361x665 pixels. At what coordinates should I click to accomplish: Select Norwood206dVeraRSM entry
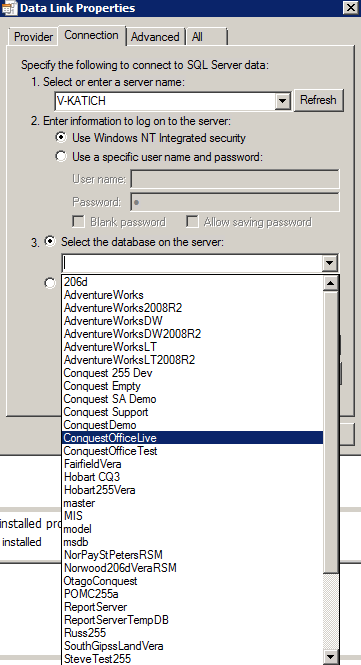click(x=193, y=568)
